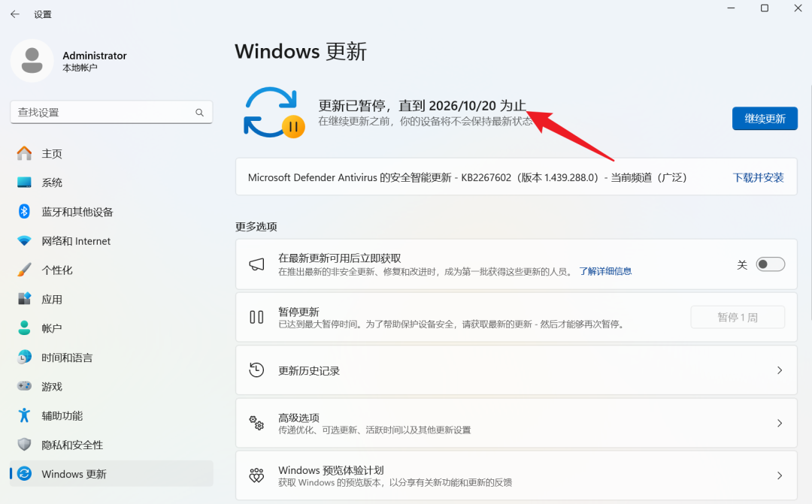
Task: Click the 查找设置 search field
Action: (101, 113)
